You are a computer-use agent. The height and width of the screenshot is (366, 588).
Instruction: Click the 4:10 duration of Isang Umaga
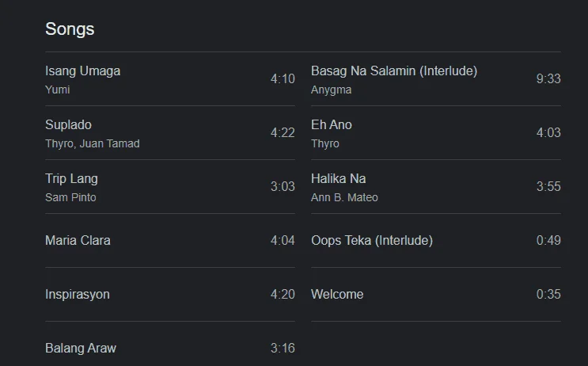tap(283, 79)
